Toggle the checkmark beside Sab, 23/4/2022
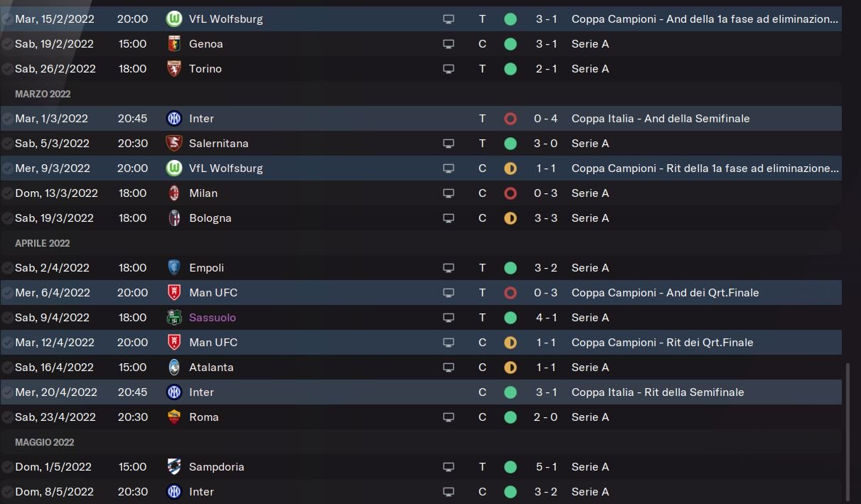 tap(7, 417)
